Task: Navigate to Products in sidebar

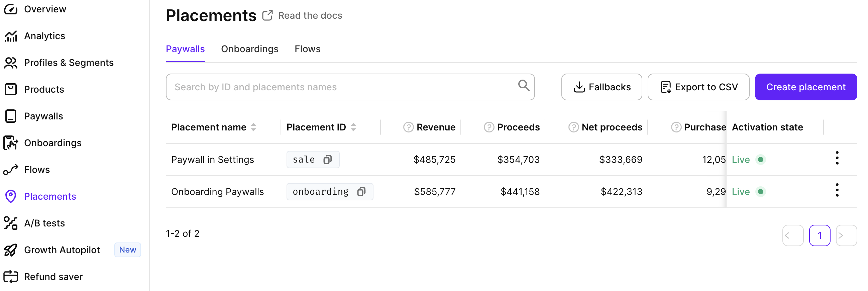Action: (x=44, y=89)
